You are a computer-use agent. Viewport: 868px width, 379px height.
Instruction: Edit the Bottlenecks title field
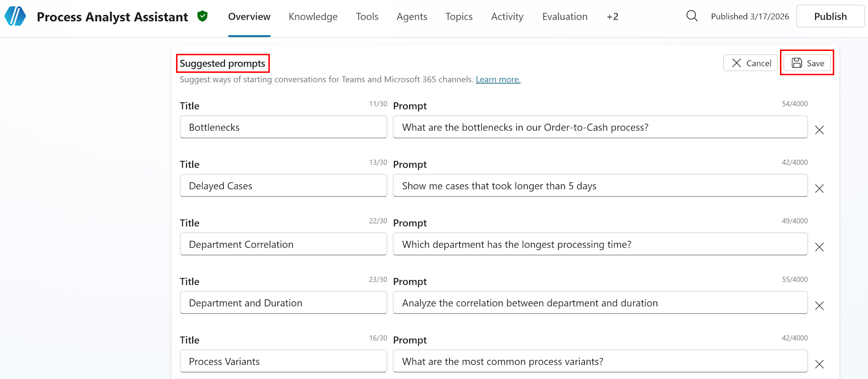point(283,127)
